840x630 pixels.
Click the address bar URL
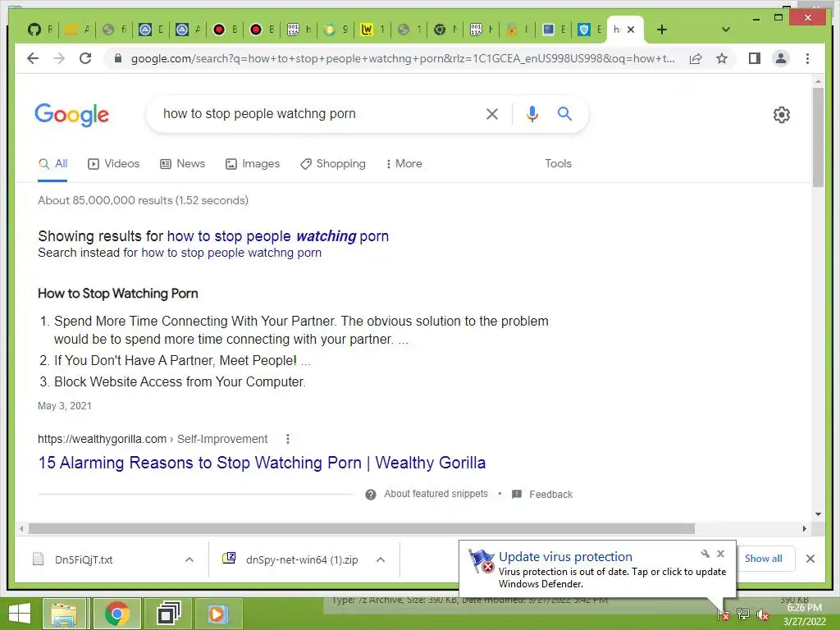[x=402, y=58]
